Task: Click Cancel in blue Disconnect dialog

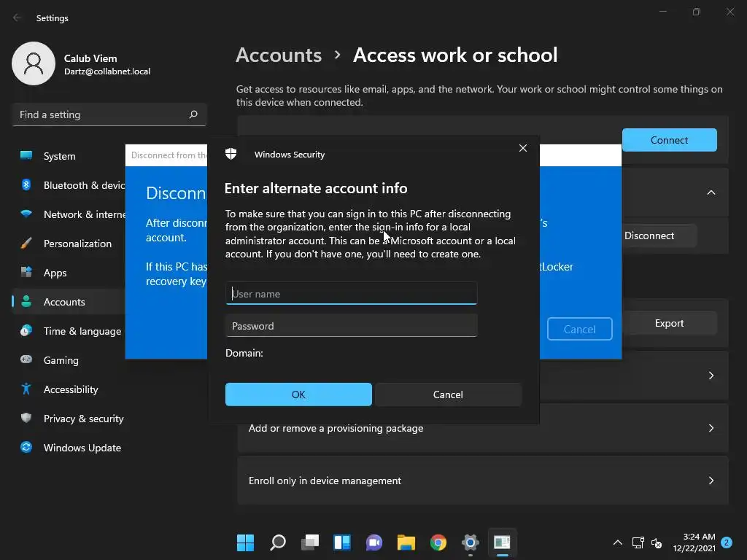Action: (x=579, y=329)
